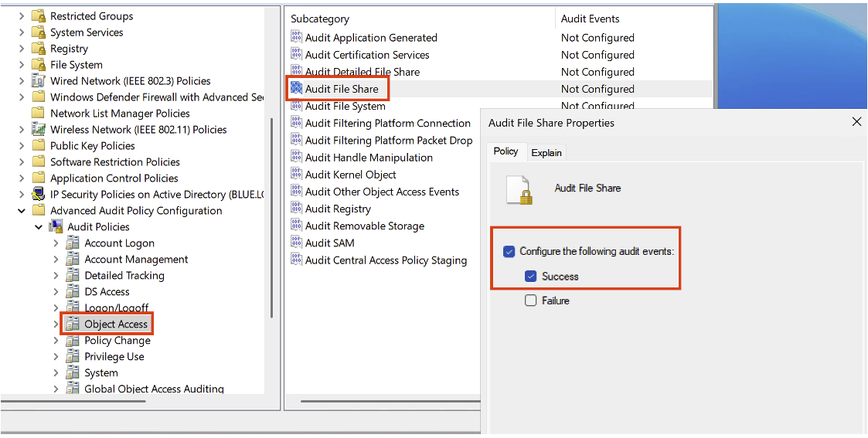868x438 pixels.
Task: Select the Policy tab
Action: tap(505, 151)
